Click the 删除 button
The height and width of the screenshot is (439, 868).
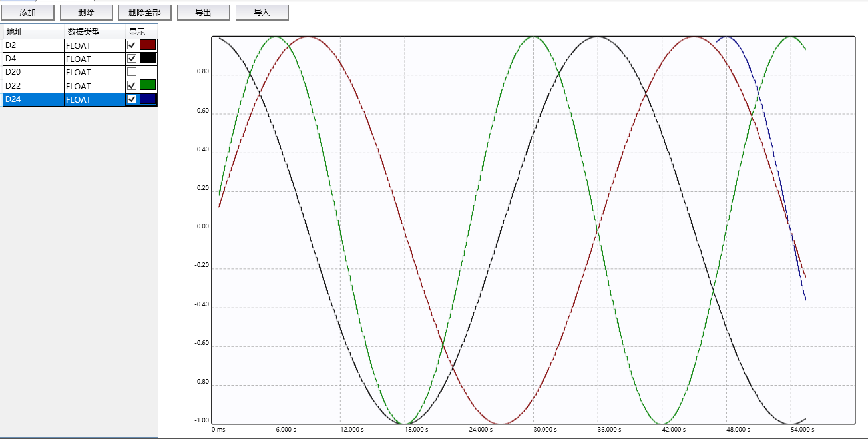(x=87, y=12)
